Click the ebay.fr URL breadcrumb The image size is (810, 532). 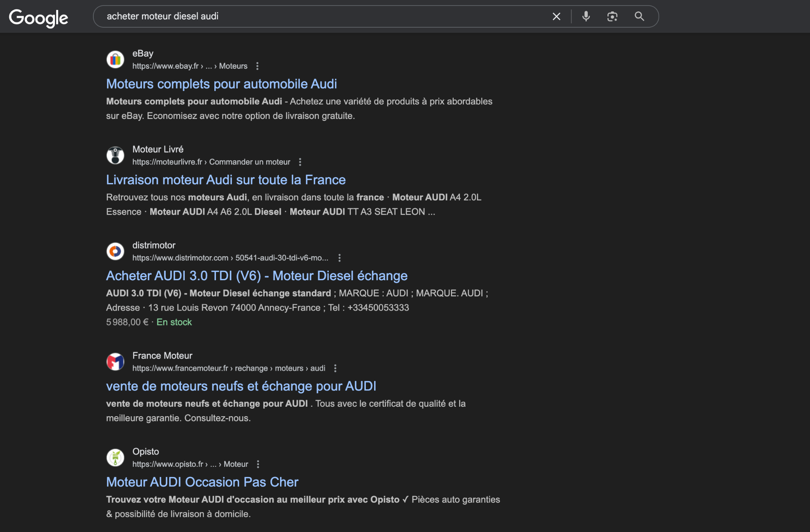pos(190,66)
